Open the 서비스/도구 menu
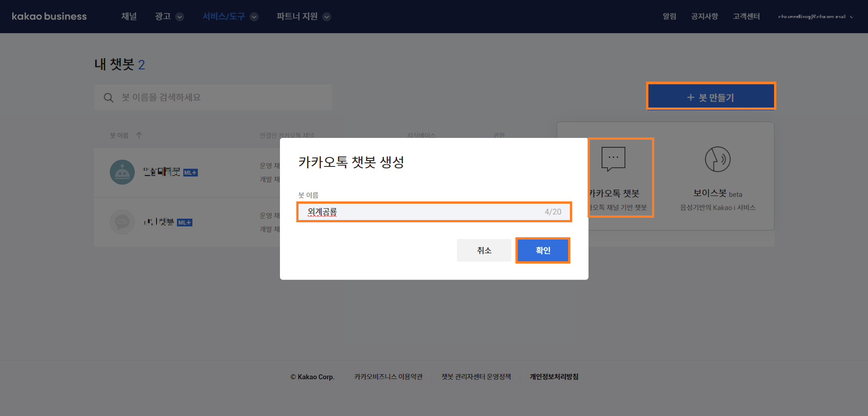Image resolution: width=868 pixels, height=416 pixels. click(x=224, y=16)
